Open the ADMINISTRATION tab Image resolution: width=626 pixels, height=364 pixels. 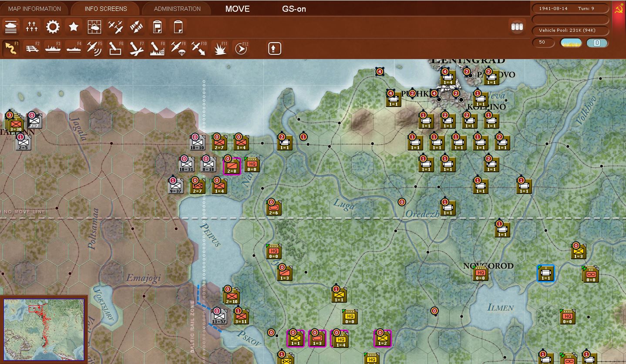coord(177,9)
